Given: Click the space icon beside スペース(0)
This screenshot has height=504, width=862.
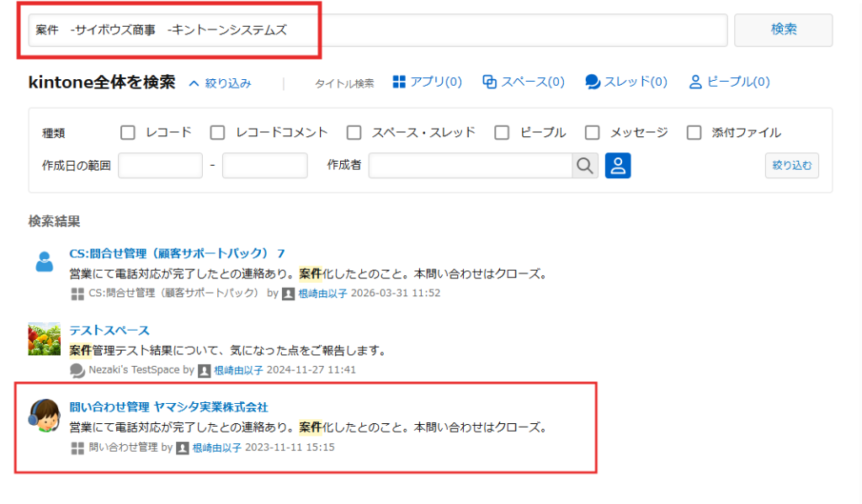Looking at the screenshot, I should (x=489, y=82).
